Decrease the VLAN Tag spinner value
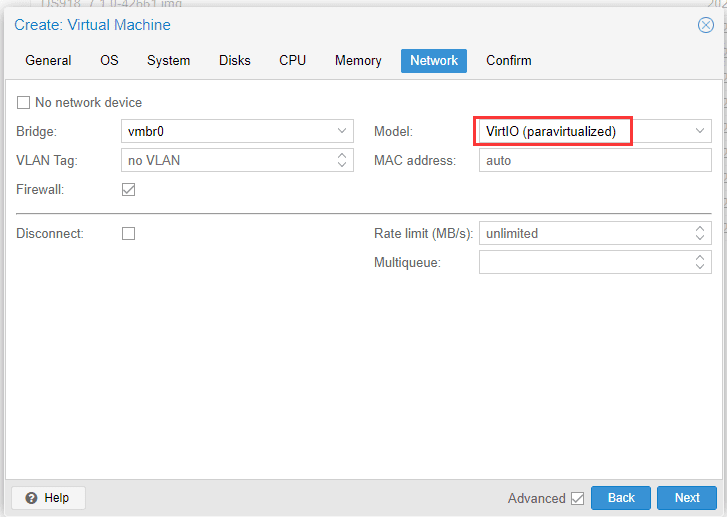This screenshot has width=727, height=517. pyautogui.click(x=342, y=165)
